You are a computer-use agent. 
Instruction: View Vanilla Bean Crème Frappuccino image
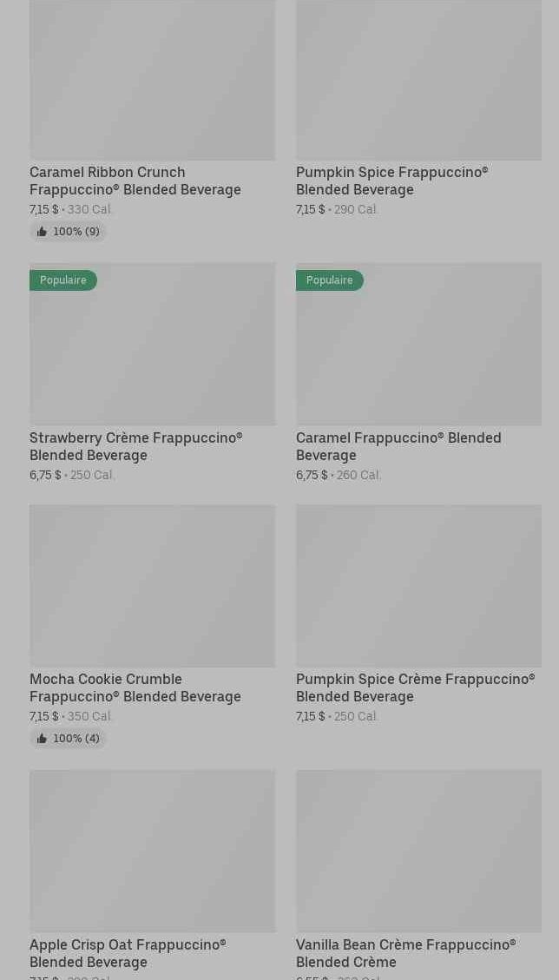(x=418, y=851)
